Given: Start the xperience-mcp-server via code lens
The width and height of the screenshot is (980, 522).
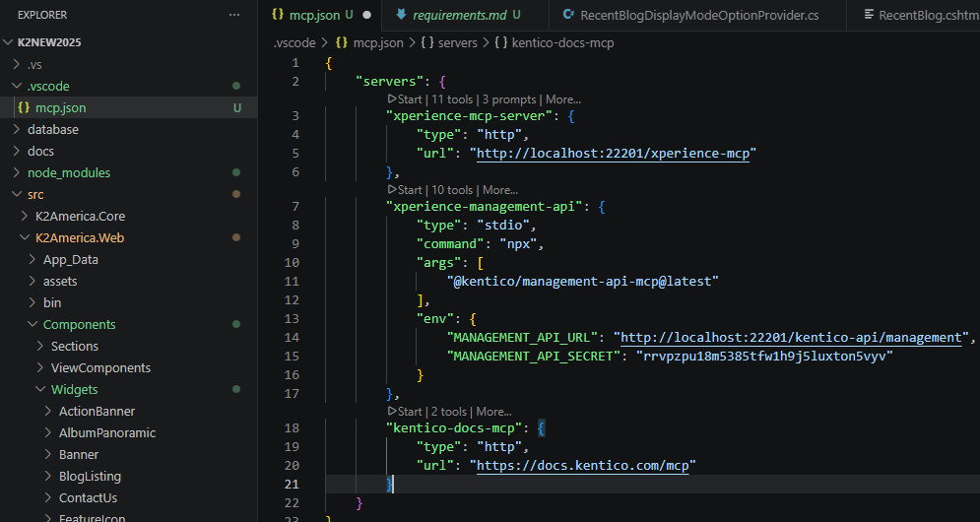Looking at the screenshot, I should pyautogui.click(x=405, y=98).
